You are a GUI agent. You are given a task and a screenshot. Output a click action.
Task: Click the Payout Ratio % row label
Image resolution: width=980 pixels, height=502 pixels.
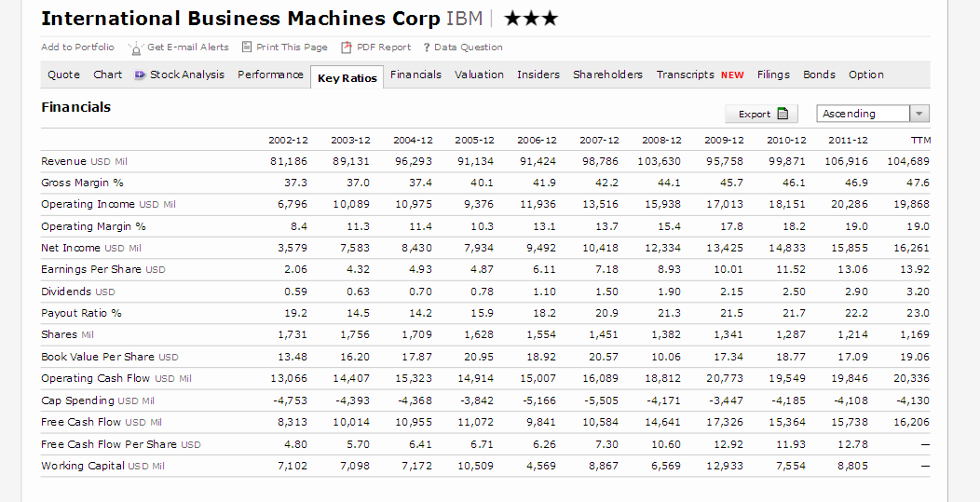(81, 313)
